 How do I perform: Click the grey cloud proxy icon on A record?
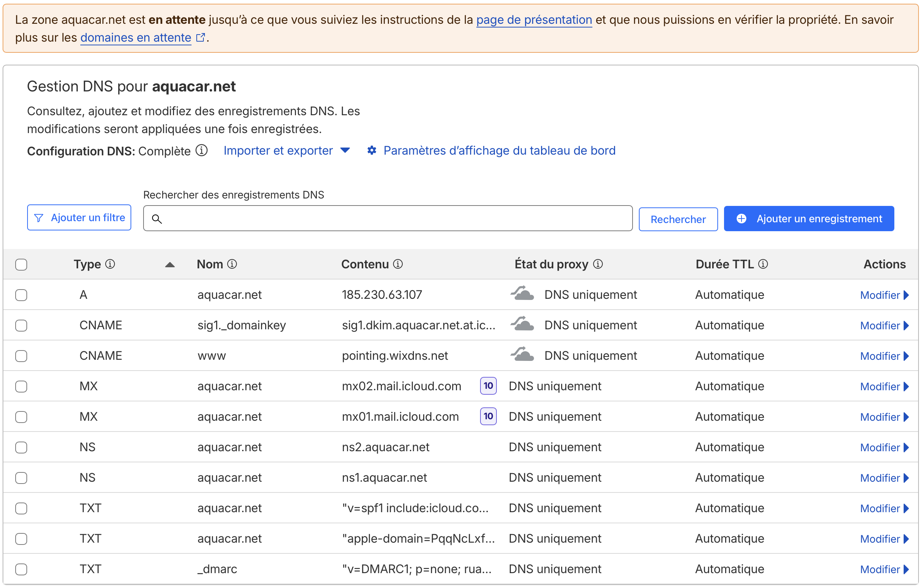[522, 294]
